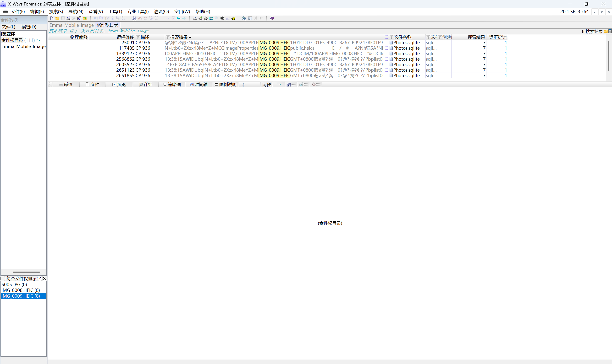Click the cyan back navigation arrow
This screenshot has width=612, height=364.
tap(179, 18)
